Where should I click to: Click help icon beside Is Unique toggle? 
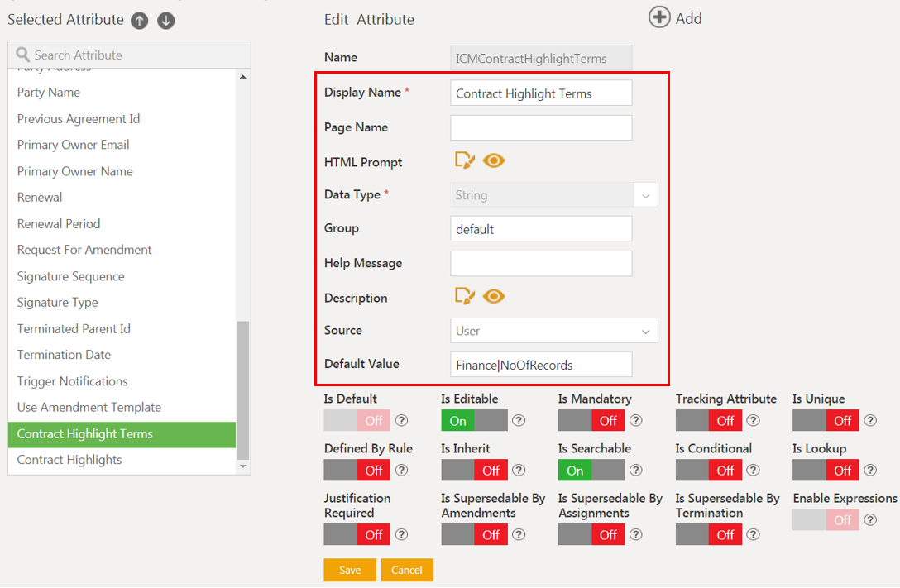pos(870,421)
